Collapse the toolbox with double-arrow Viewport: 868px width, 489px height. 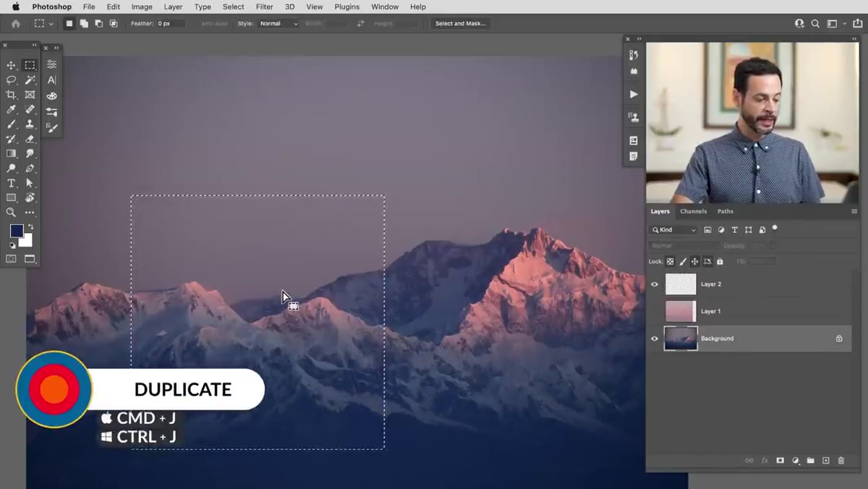tap(34, 45)
